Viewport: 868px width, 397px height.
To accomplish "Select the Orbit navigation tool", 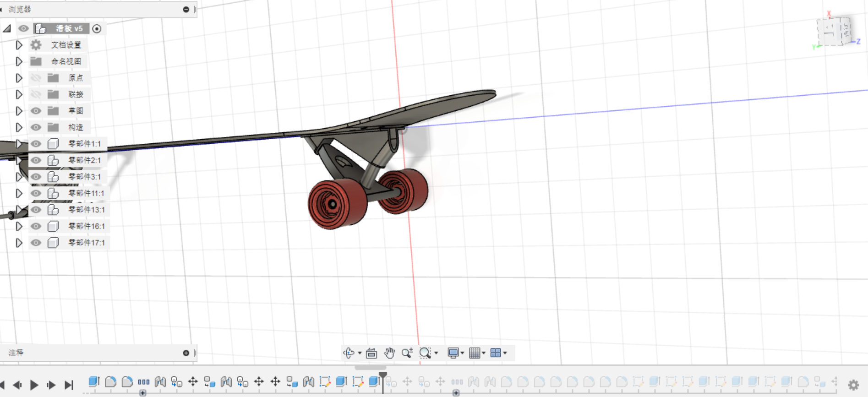I will (x=349, y=353).
